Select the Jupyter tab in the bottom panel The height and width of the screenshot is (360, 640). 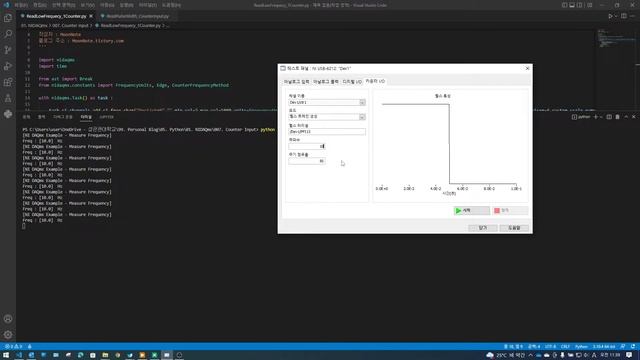coord(107,117)
